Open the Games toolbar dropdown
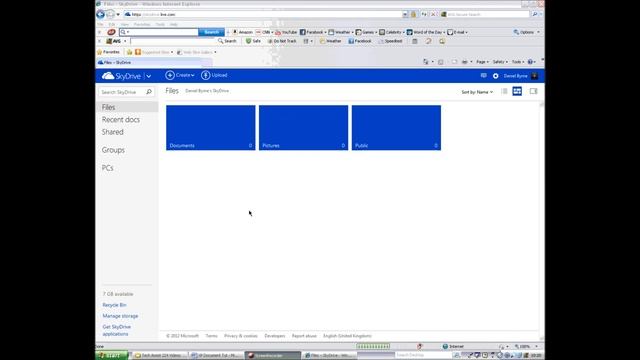This screenshot has height=360, width=640. (366, 32)
